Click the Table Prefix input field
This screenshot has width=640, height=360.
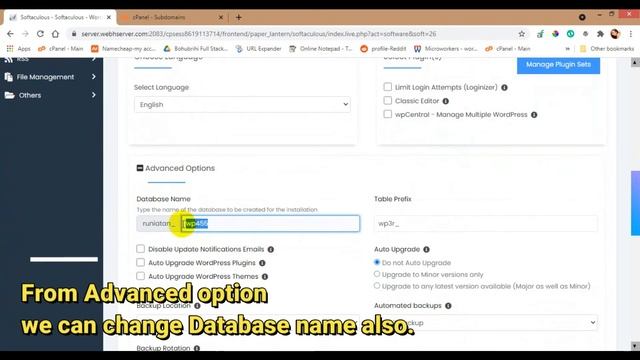(x=486, y=224)
